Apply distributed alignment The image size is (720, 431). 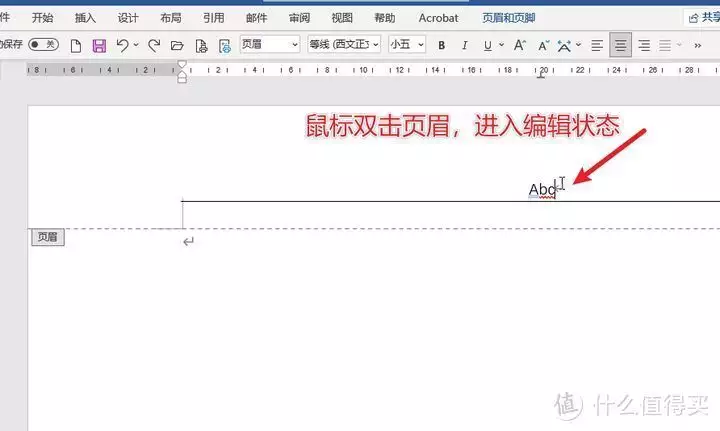pyautogui.click(x=665, y=45)
